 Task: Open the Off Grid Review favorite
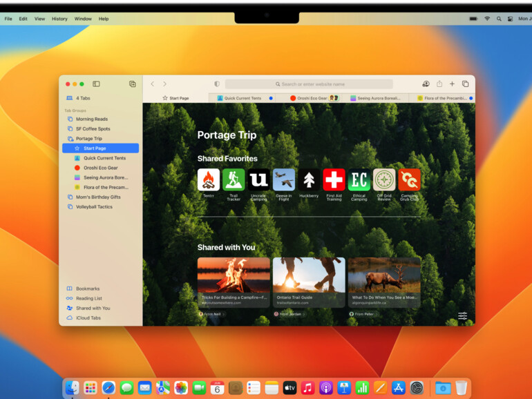[x=384, y=179]
